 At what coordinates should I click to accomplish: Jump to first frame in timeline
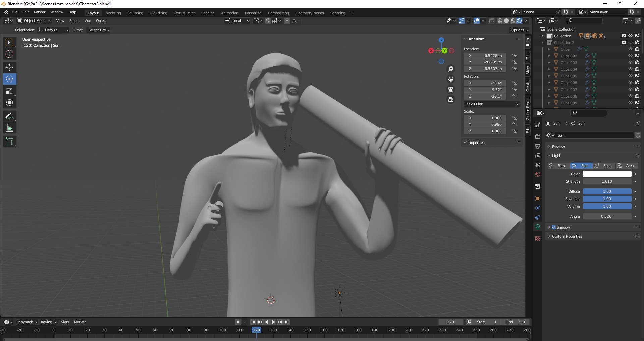coord(253,322)
